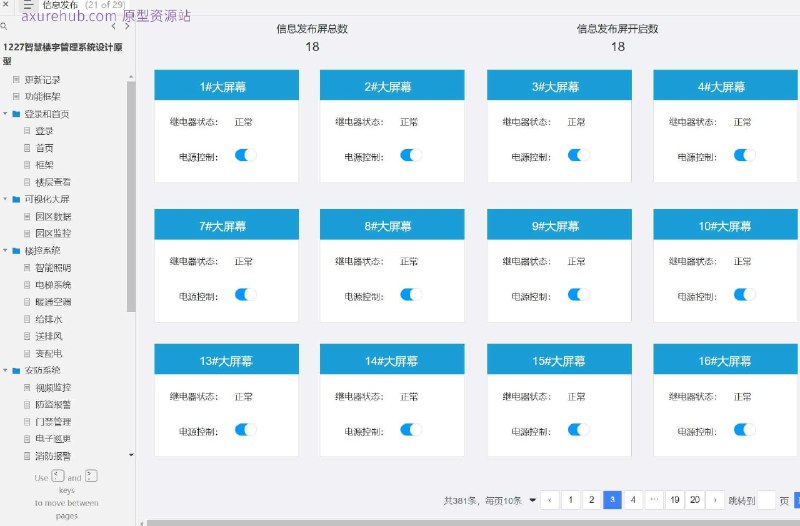
Task: Open the 电梯系统 page in tree
Action: 53,285
